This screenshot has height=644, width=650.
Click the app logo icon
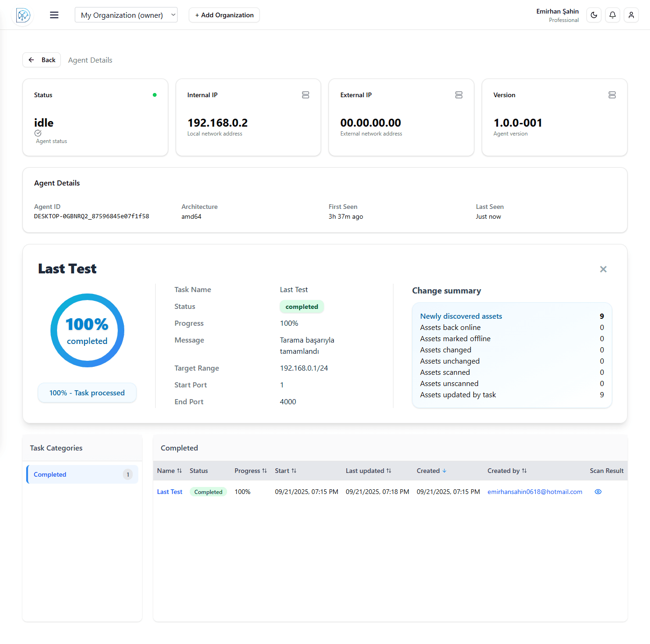pos(23,15)
